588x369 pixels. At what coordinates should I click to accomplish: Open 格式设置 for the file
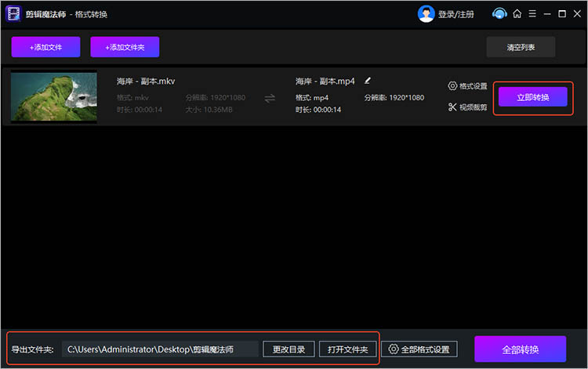click(x=474, y=86)
